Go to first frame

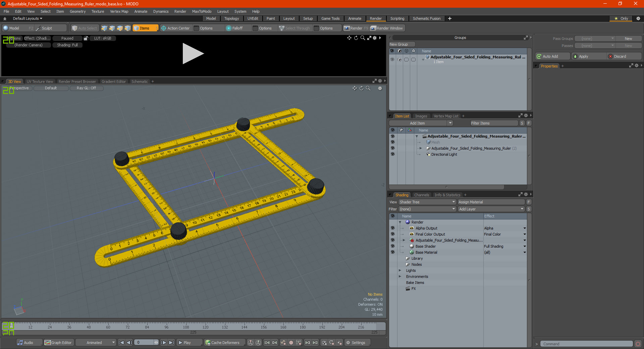(x=121, y=343)
